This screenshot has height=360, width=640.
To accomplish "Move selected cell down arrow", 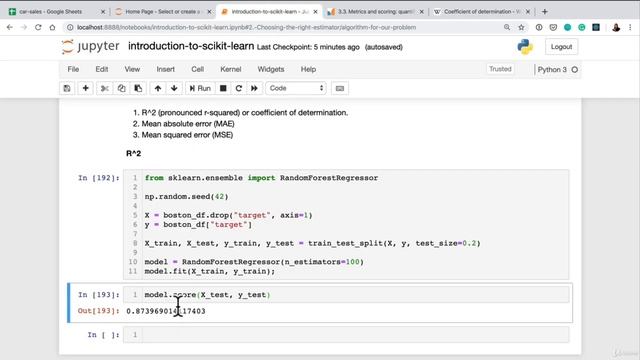I will 174,88.
